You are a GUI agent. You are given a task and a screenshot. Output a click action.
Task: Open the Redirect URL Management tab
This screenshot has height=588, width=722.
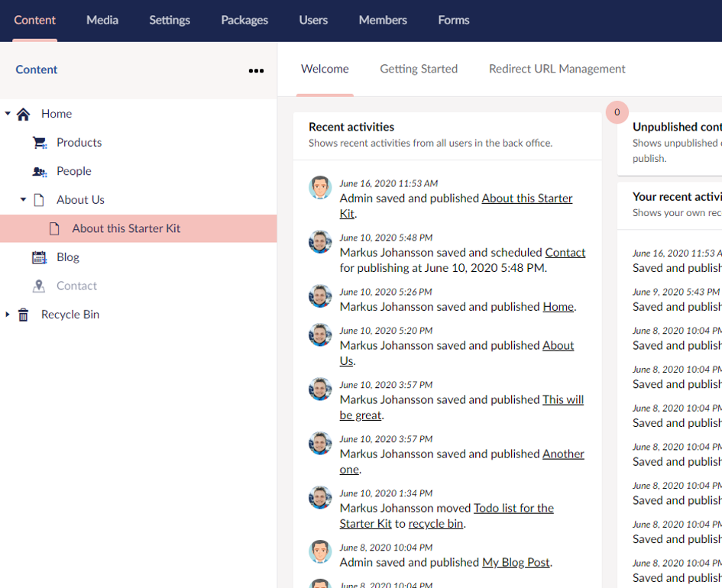pyautogui.click(x=557, y=69)
